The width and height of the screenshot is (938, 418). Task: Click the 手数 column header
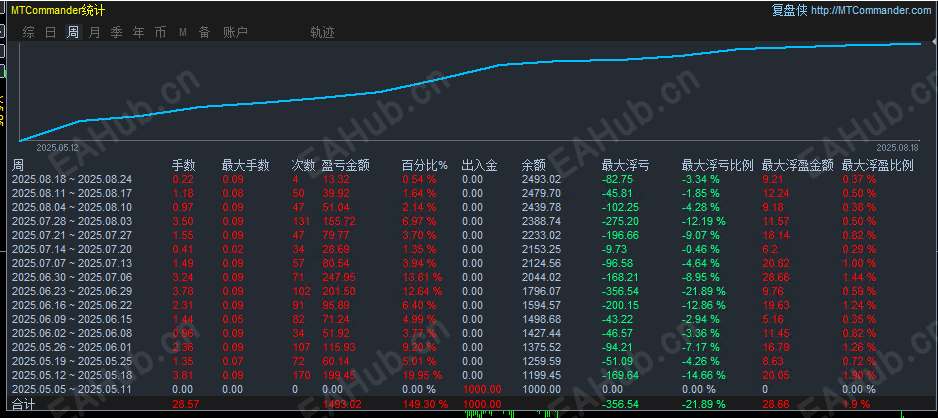184,166
